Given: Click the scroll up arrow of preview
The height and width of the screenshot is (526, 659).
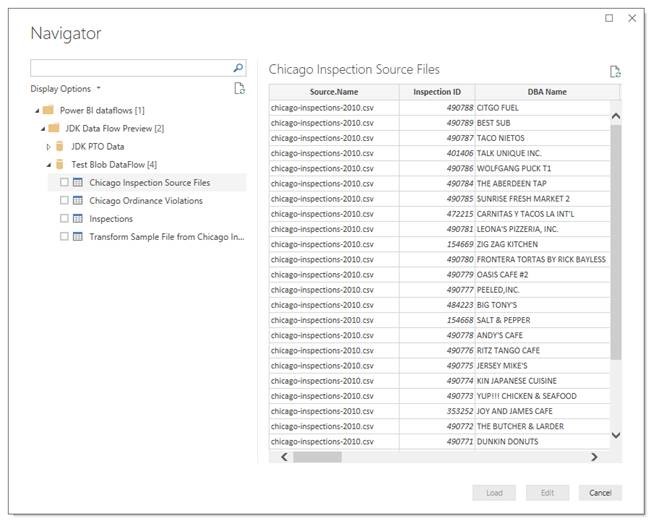Looking at the screenshot, I should (x=616, y=116).
